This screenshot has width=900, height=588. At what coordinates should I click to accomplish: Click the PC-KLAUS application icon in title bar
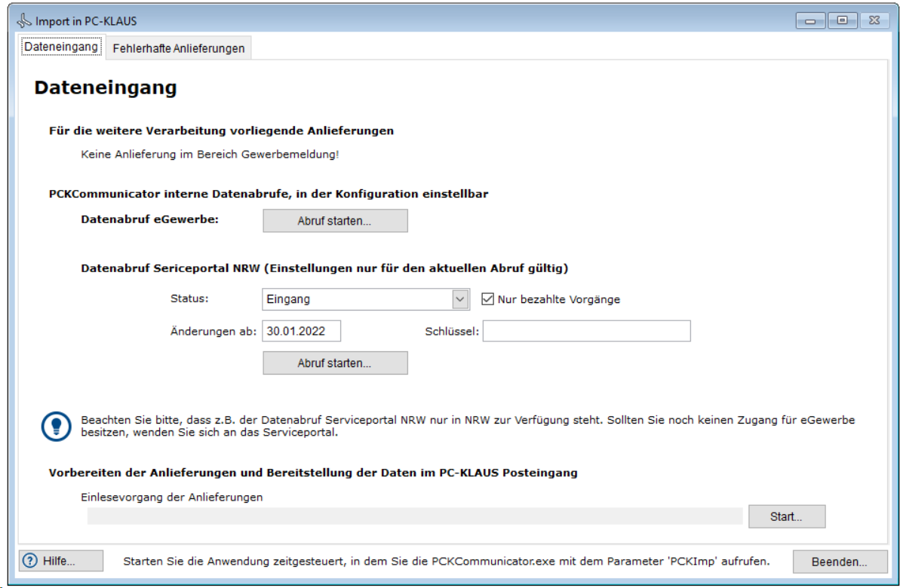pyautogui.click(x=24, y=21)
